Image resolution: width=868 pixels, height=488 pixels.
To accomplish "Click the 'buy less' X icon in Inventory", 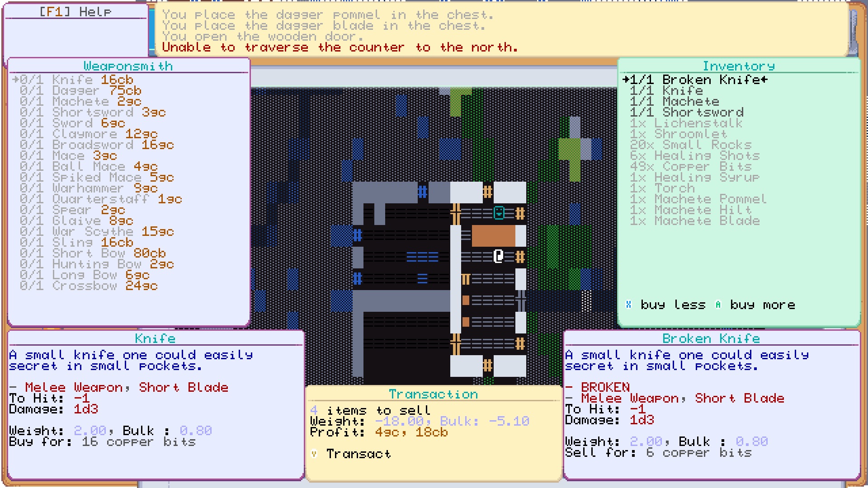I will (x=628, y=305).
